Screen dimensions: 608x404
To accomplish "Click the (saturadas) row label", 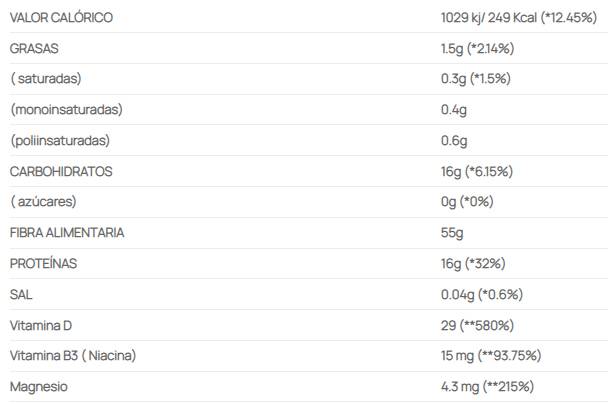I will click(46, 79).
